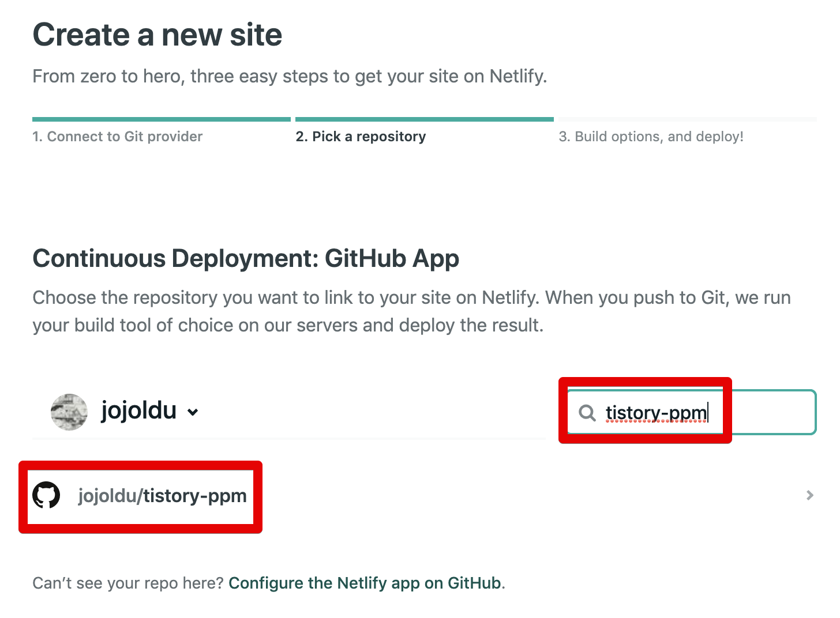Go to step 1 Connect to Git provider
The height and width of the screenshot is (618, 840).
click(118, 137)
